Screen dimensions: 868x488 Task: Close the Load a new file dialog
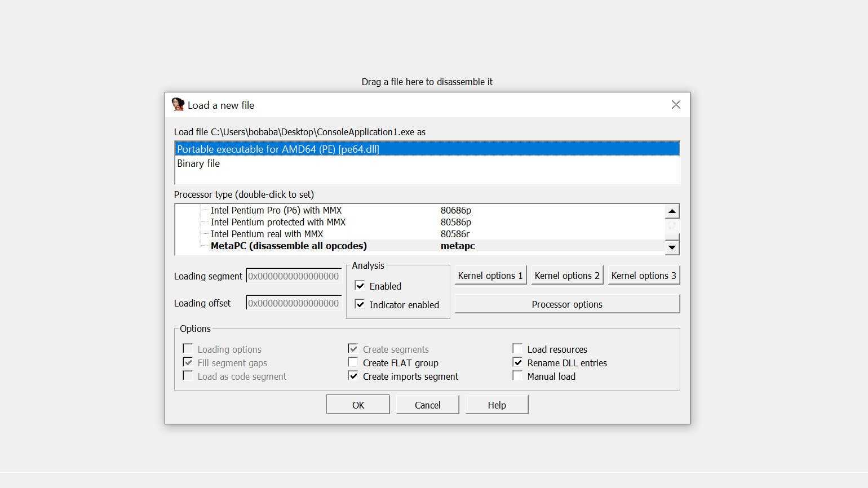click(676, 105)
